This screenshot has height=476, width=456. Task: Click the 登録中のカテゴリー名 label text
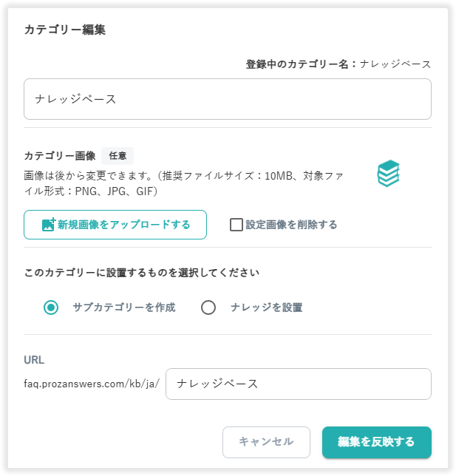point(296,64)
